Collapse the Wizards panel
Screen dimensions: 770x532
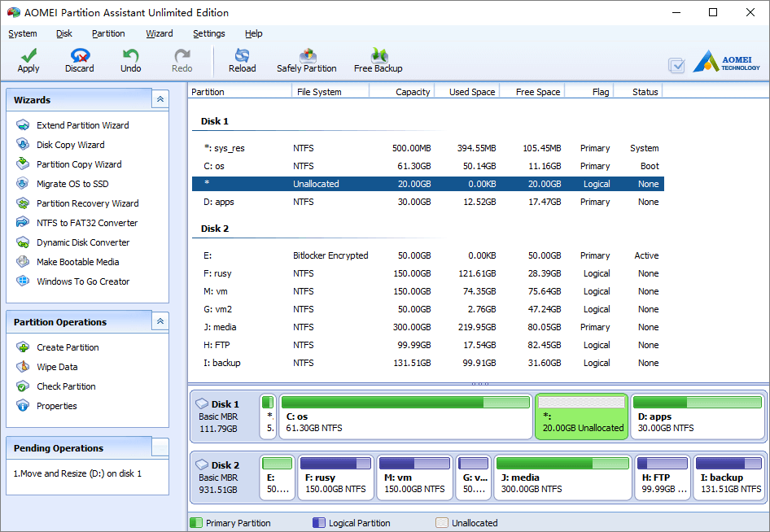(160, 99)
